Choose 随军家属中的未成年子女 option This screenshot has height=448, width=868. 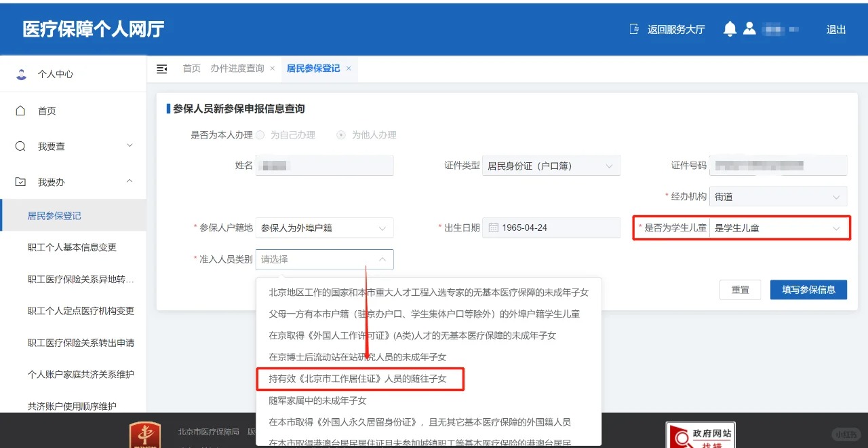pyautogui.click(x=429, y=400)
